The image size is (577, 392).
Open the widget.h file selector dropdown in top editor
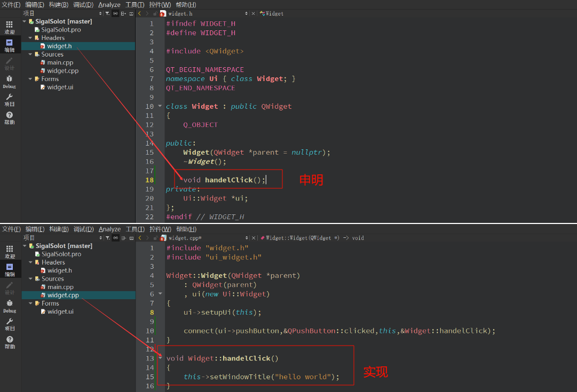tap(246, 13)
